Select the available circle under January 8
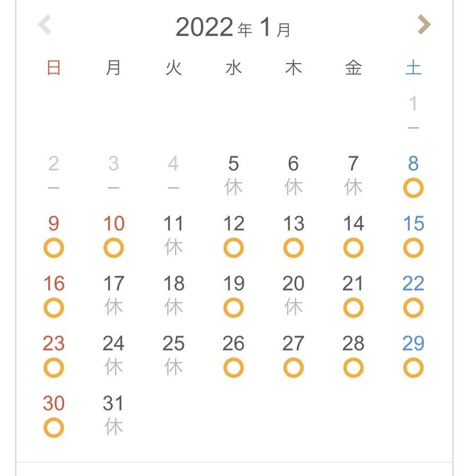Screen dimensions: 468x476 [x=413, y=188]
